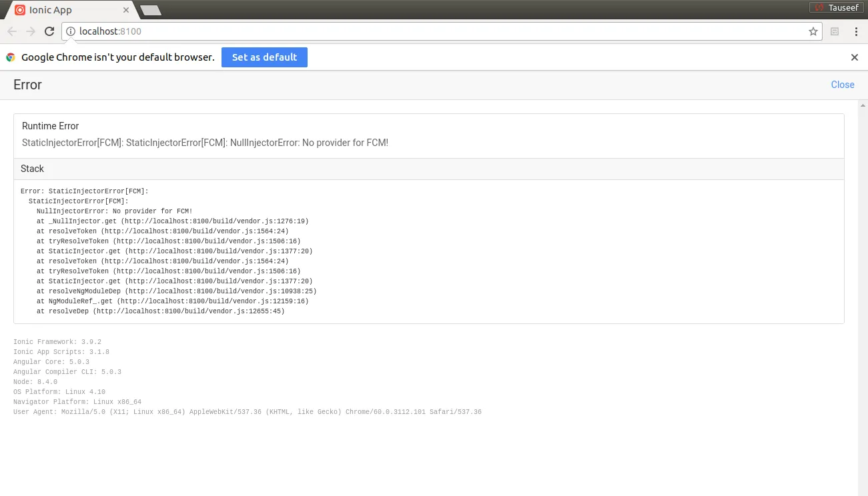Click 'OS Platform: Linux 4.10' text
Screen dimensions: 868x496
(x=59, y=392)
